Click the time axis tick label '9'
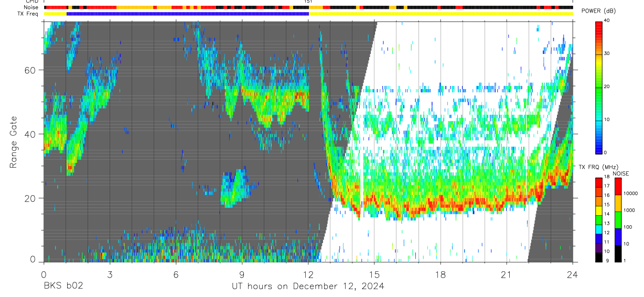Screen dimensions: 644x297 click(242, 274)
